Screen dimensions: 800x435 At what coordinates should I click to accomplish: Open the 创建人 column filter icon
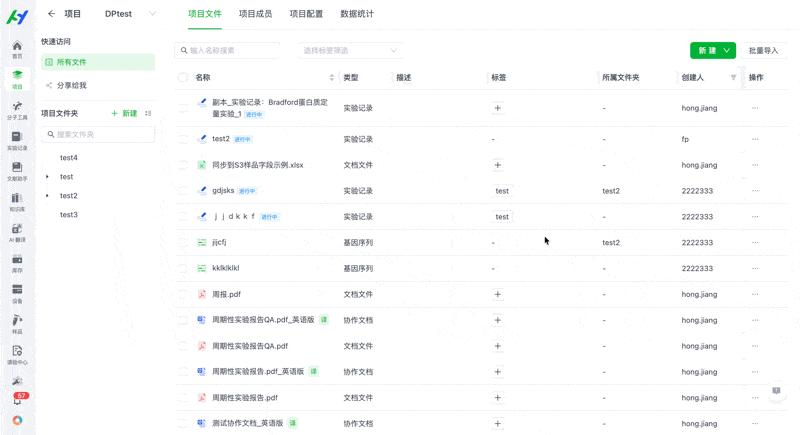coord(733,78)
